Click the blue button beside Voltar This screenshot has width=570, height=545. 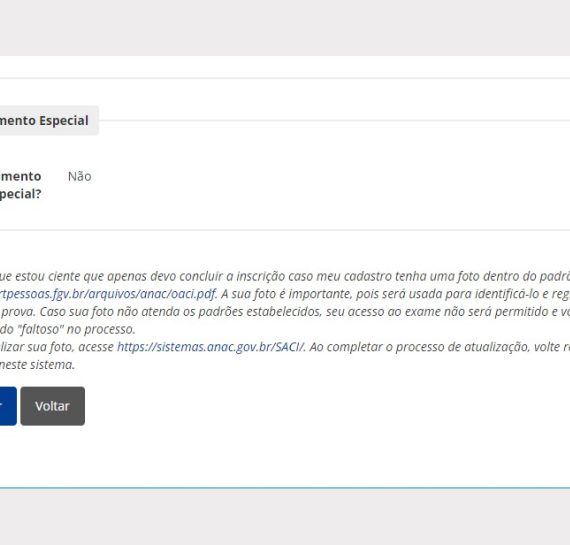click(x=8, y=406)
